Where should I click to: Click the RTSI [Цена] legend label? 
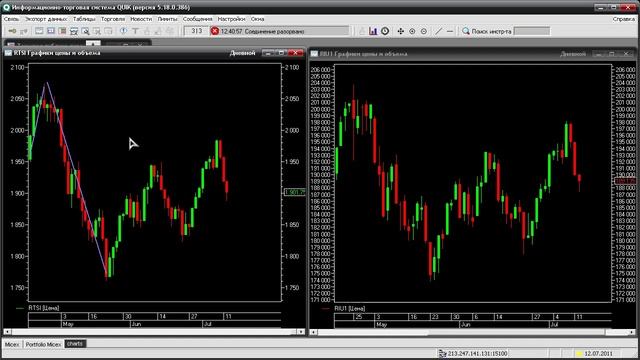(44, 308)
